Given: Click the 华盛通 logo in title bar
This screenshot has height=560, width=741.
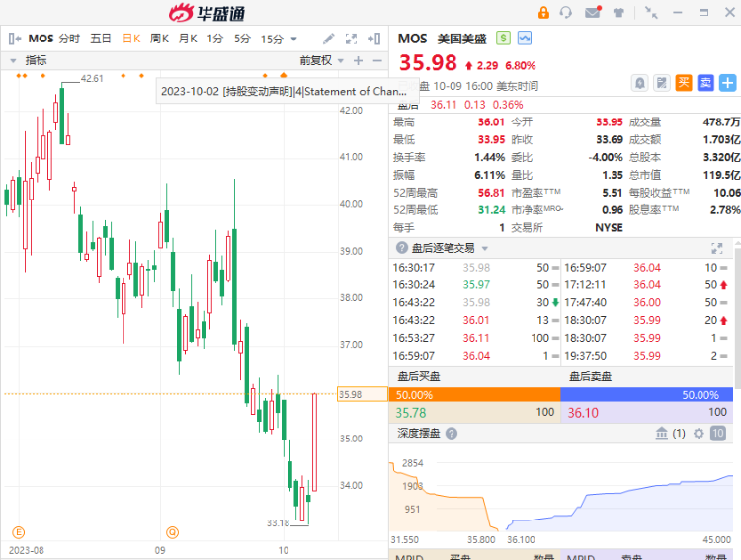Looking at the screenshot, I should coord(207,13).
